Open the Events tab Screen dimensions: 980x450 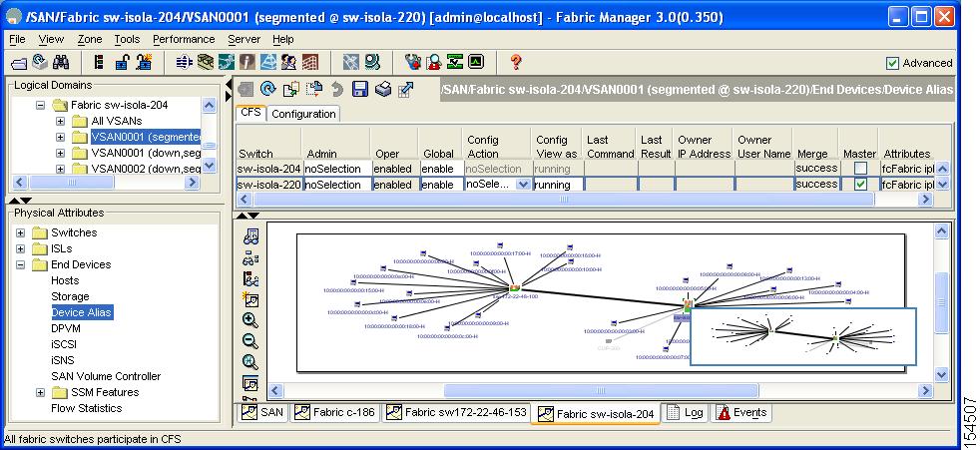pos(741,412)
